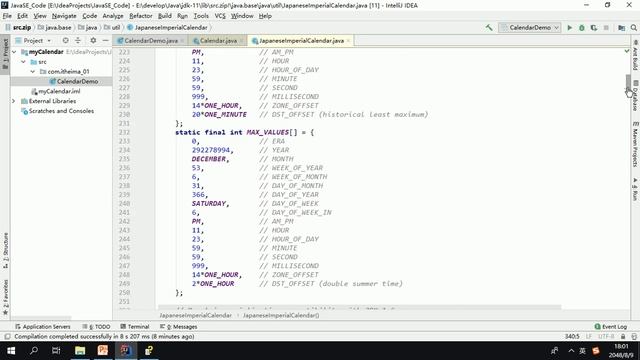The height and width of the screenshot is (360, 640).
Task: Open the Ant Build side panel
Action: (635, 56)
